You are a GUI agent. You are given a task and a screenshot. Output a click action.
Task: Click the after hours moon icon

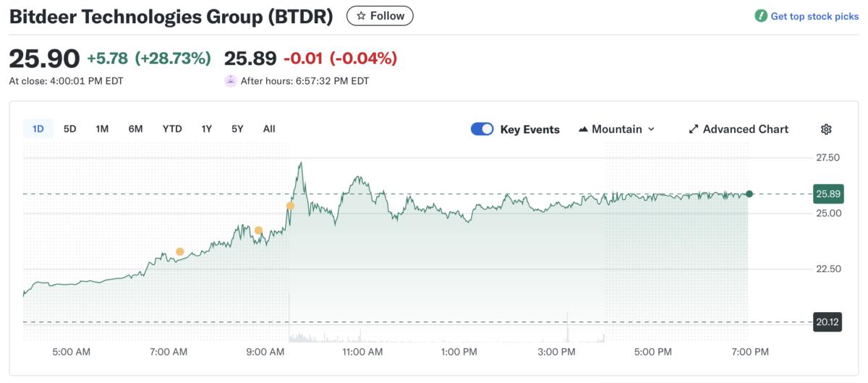[x=230, y=81]
